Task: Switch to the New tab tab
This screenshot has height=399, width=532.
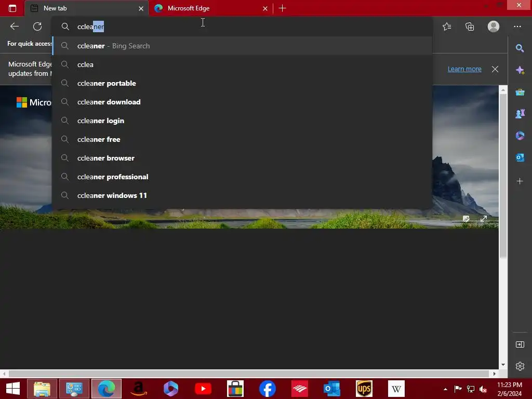Action: point(87,8)
